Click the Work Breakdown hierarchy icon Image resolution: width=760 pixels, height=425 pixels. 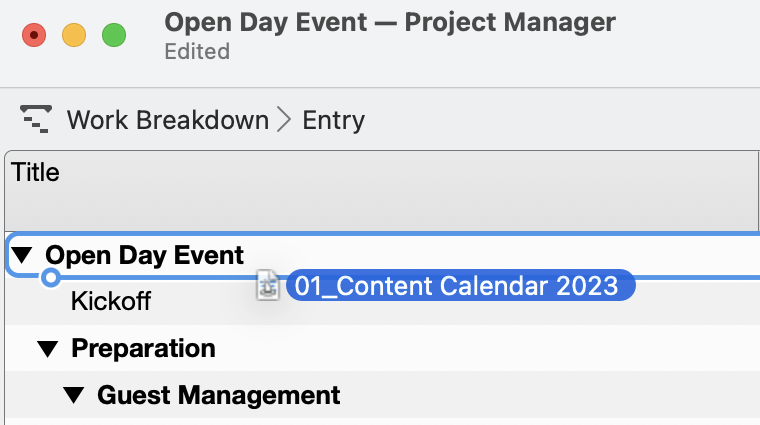click(36, 120)
